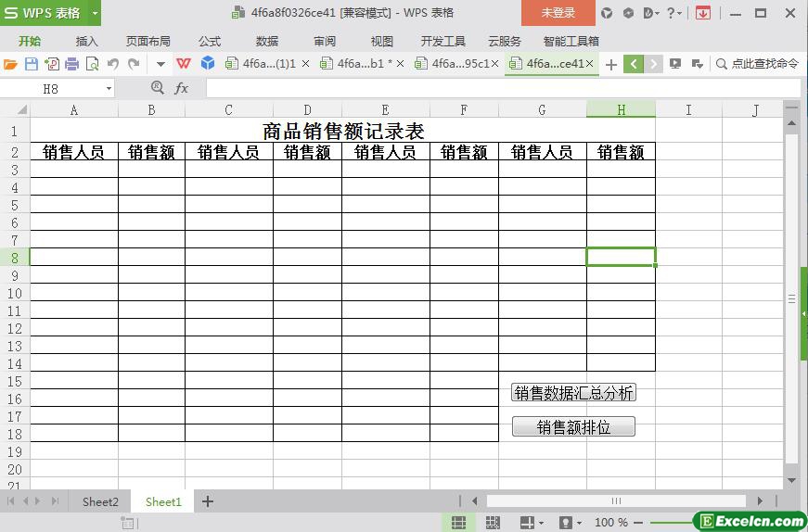Open file with the folder icon

point(10,64)
